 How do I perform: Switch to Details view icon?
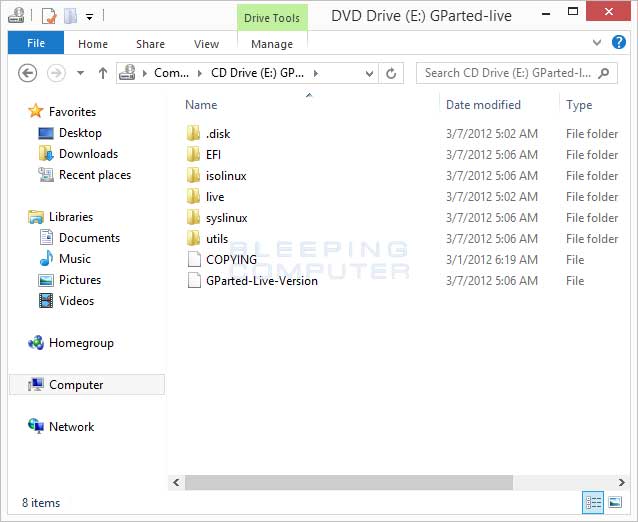pos(593,503)
